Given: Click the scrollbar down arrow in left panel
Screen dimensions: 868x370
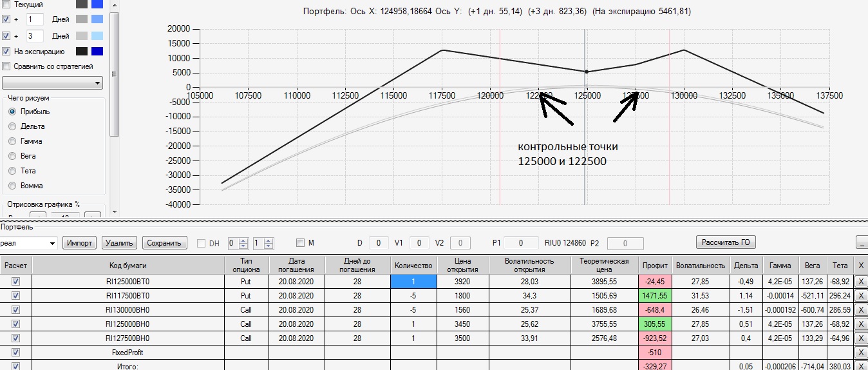Looking at the screenshot, I should click(x=115, y=211).
